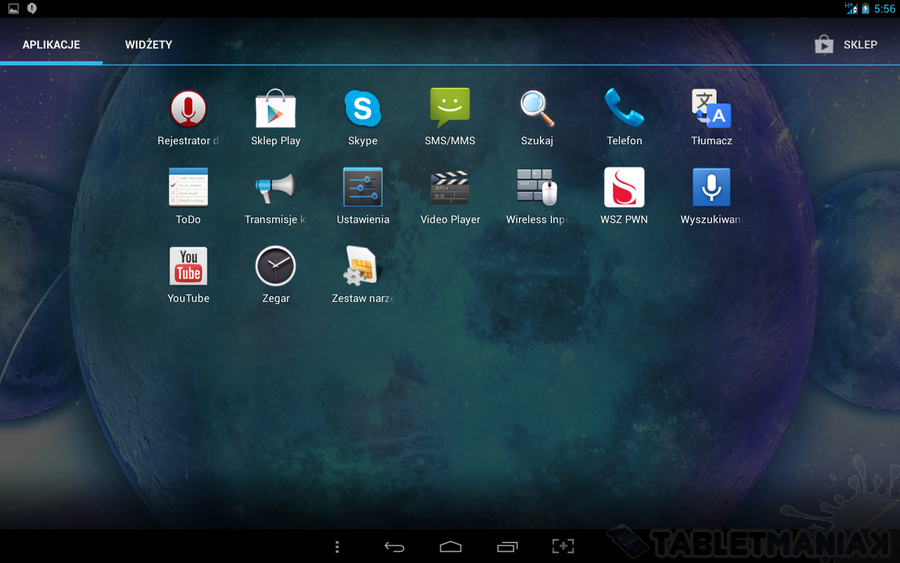Image resolution: width=900 pixels, height=563 pixels.
Task: Open the Zegar clock app
Action: click(x=276, y=275)
